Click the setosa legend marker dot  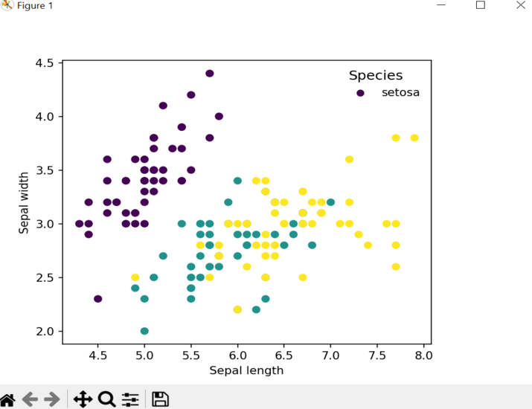[x=360, y=93]
